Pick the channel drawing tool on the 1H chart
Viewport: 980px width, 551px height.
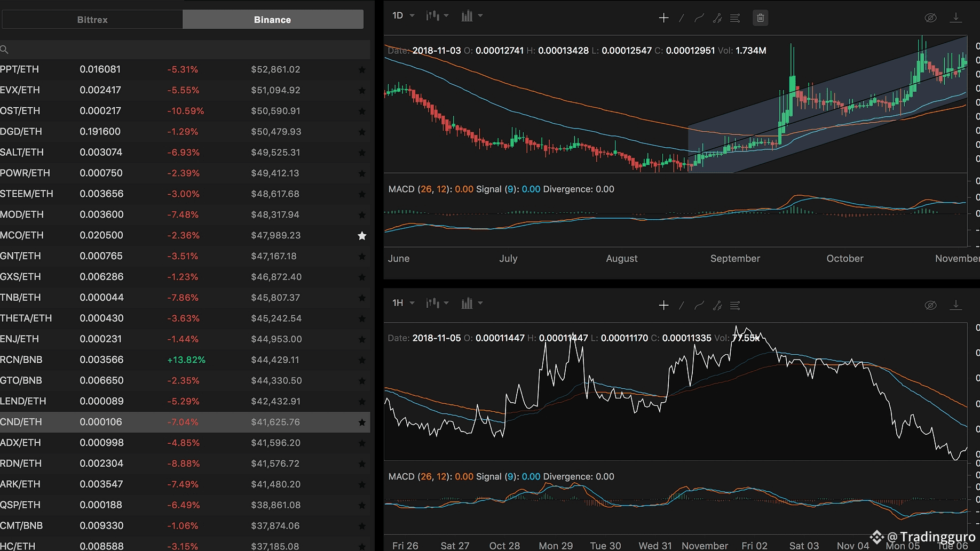[x=717, y=306]
